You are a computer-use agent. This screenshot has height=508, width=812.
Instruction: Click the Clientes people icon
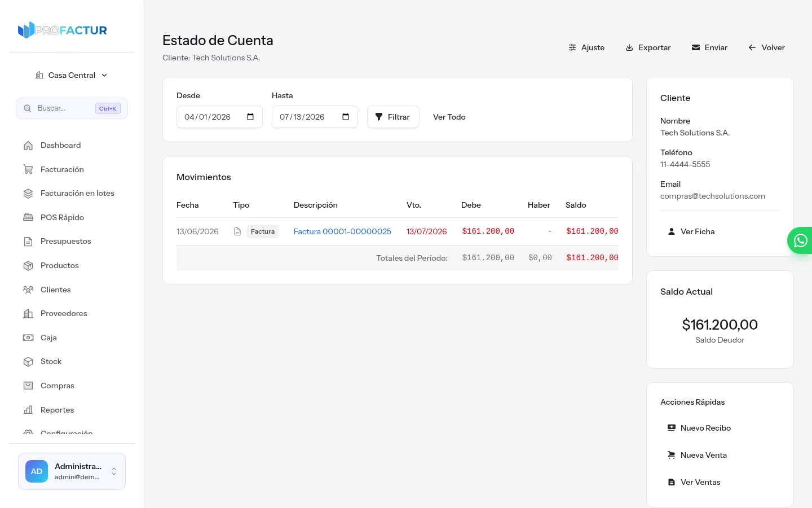tap(28, 290)
